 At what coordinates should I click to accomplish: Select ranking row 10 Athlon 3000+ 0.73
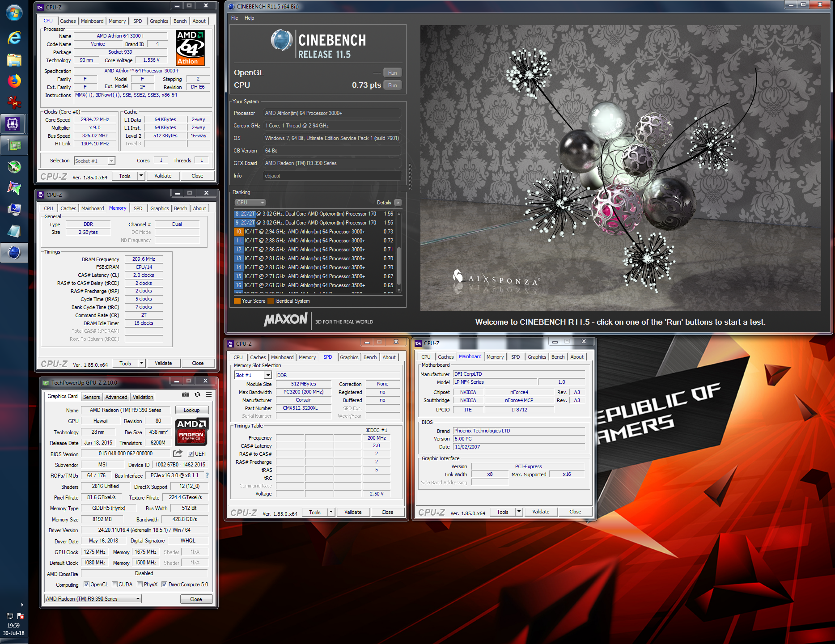coord(314,232)
